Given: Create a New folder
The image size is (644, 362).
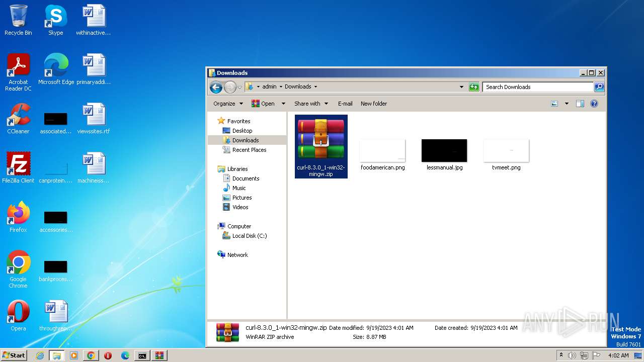Looking at the screenshot, I should [374, 104].
